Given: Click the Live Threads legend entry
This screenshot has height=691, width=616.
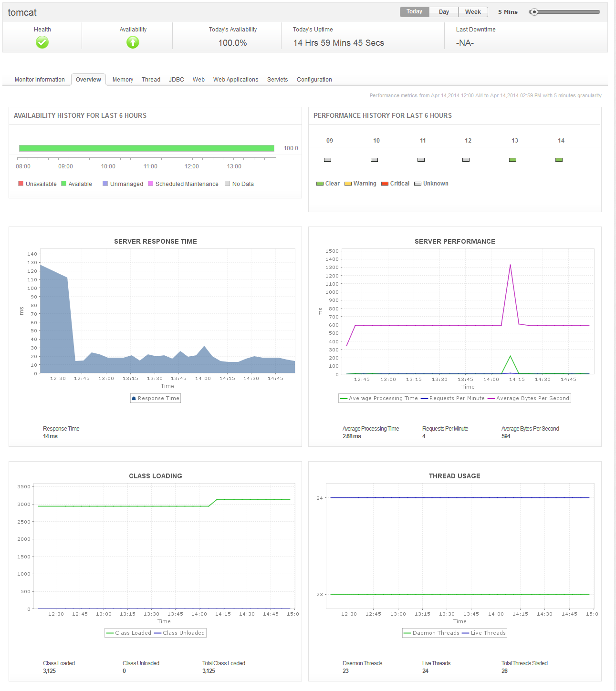Looking at the screenshot, I should click(x=484, y=633).
